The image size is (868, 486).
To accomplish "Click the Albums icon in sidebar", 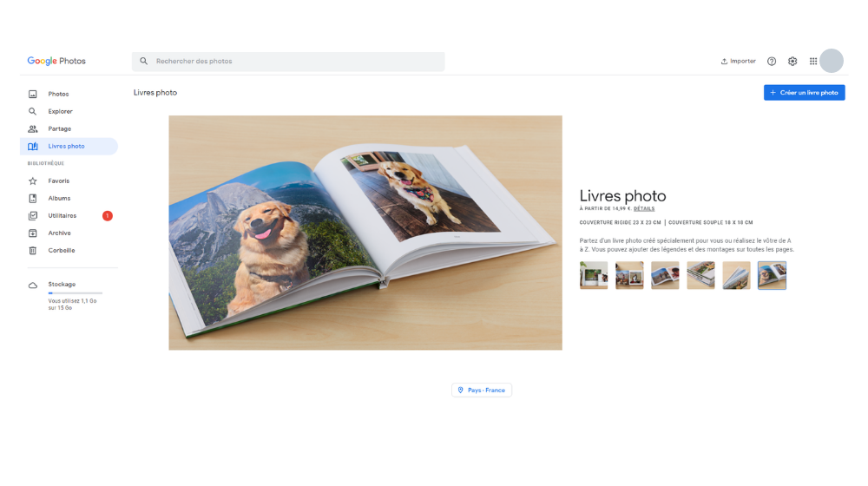I will pyautogui.click(x=33, y=198).
